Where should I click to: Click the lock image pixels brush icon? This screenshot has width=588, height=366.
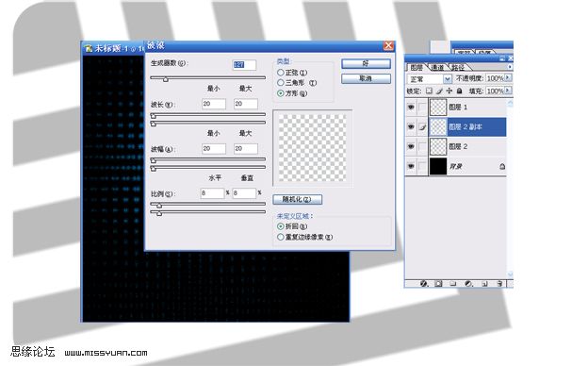(x=439, y=91)
